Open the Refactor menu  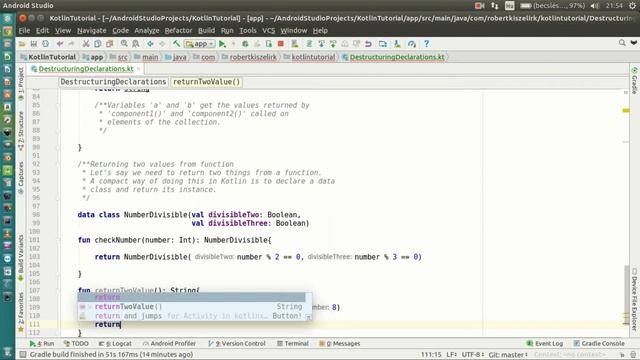click(x=178, y=31)
